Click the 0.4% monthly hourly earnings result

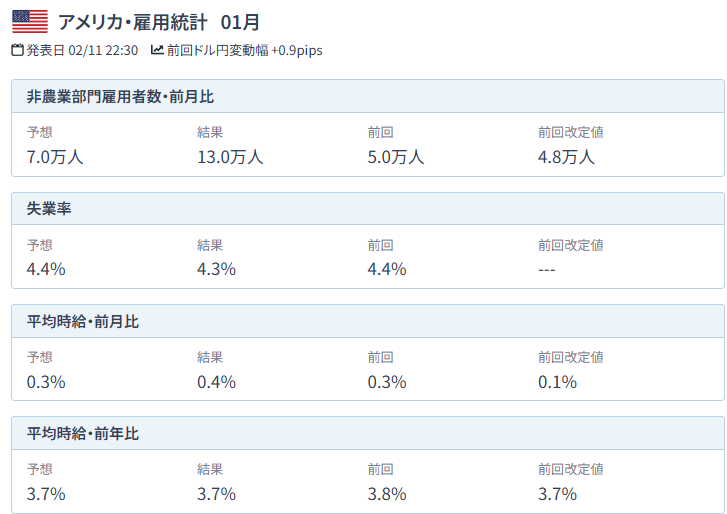217,381
